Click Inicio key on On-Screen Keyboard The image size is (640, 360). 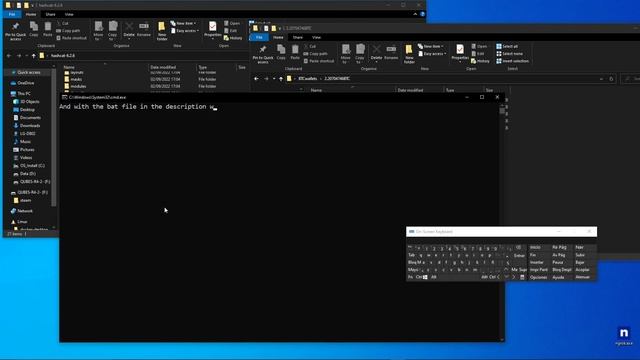click(535, 247)
